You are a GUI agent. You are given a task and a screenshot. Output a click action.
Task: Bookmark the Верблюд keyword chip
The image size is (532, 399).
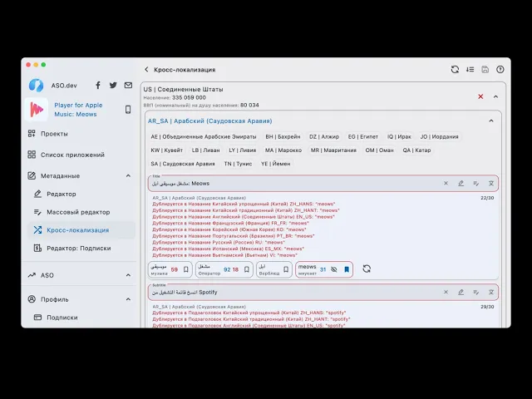pyautogui.click(x=286, y=269)
